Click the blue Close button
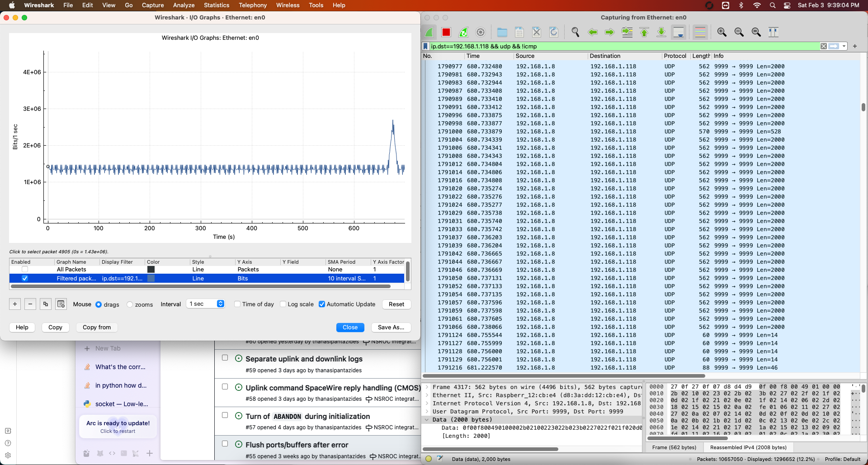 coord(350,327)
